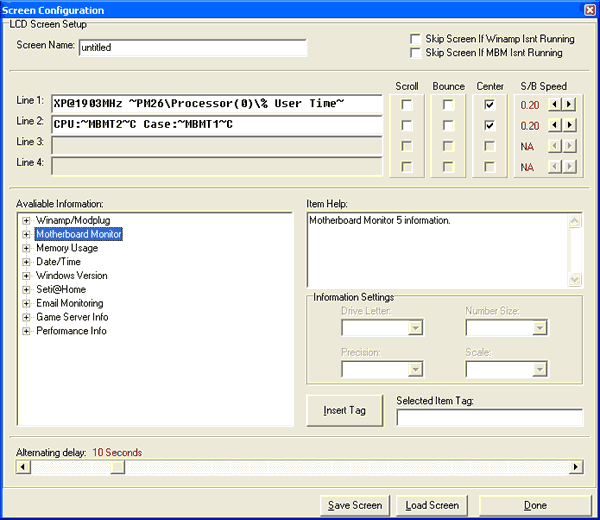
Task: Toggle Scroll checkbox for Line 1
Action: tap(407, 104)
